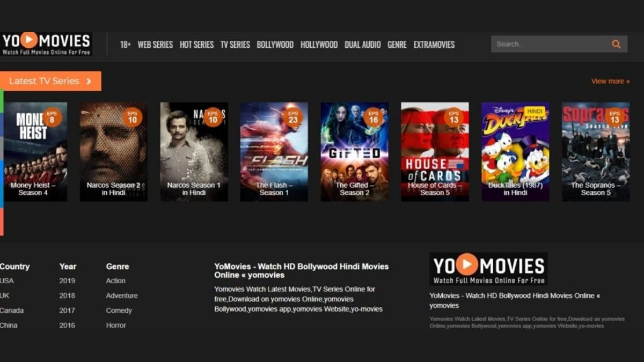Screen dimensions: 644x362
Task: Open the Hot Series menu
Action: (196, 45)
